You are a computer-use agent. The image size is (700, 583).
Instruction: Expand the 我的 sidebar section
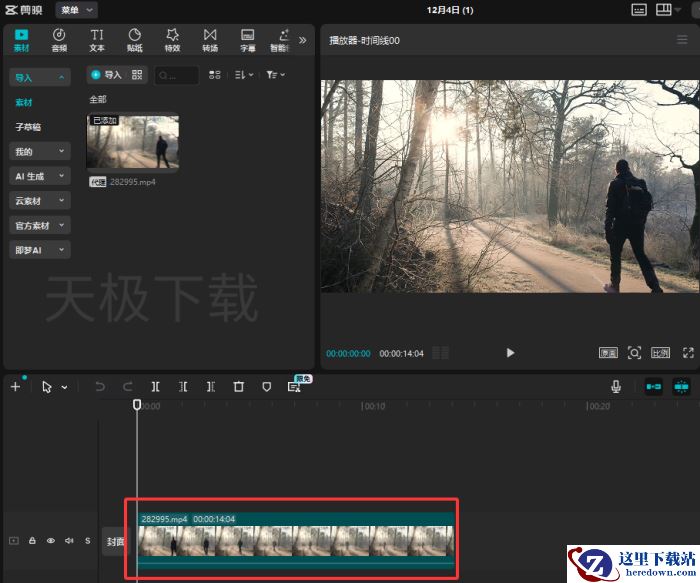(x=39, y=151)
